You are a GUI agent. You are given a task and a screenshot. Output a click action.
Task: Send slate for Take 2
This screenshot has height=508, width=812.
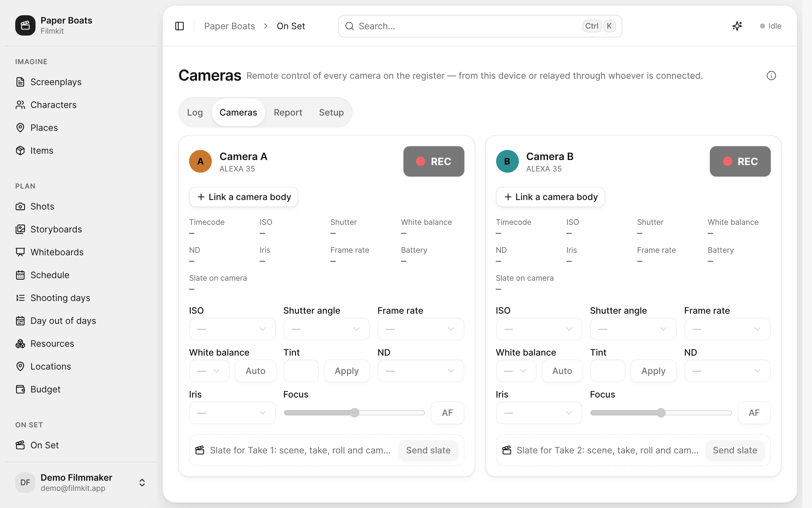pos(735,450)
